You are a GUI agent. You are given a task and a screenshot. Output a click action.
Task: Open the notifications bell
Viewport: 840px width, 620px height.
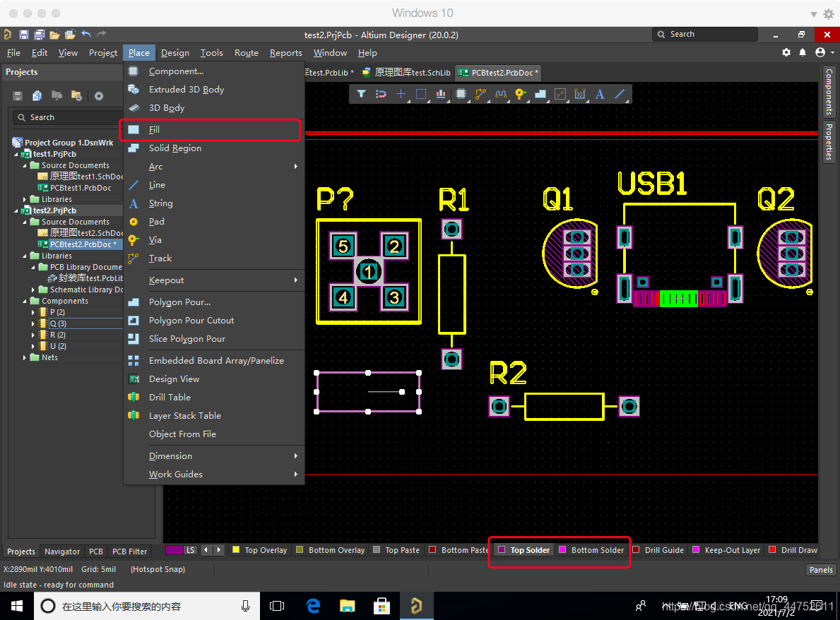click(x=803, y=52)
